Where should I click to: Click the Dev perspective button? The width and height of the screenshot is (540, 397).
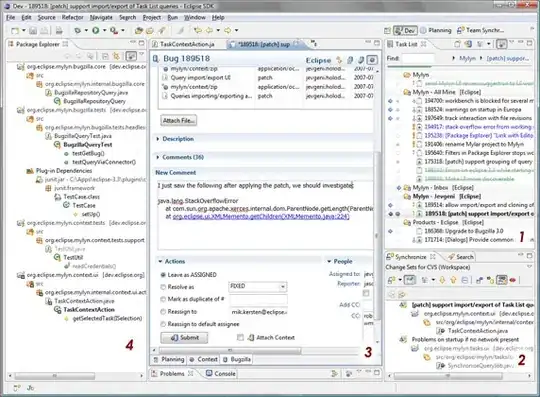pyautogui.click(x=405, y=31)
